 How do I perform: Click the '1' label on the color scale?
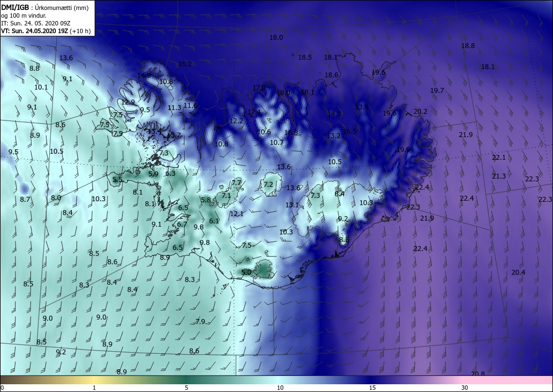pyautogui.click(x=94, y=388)
